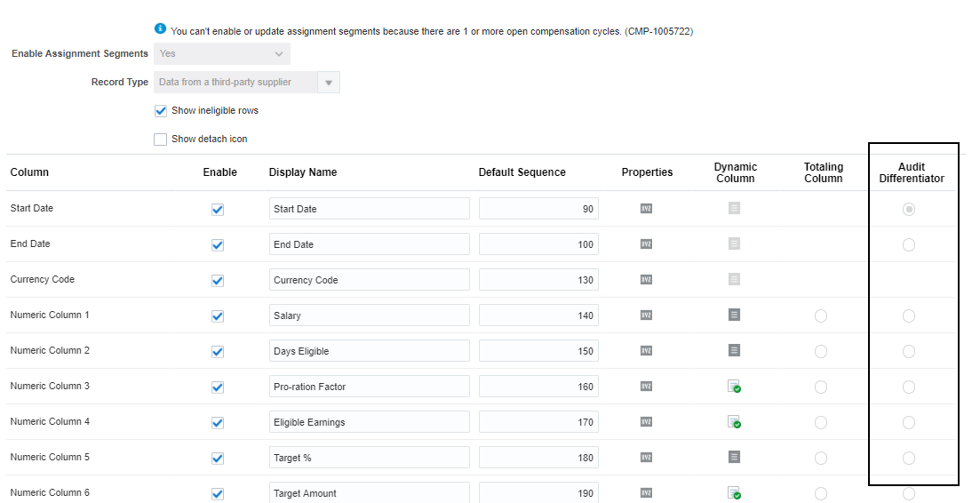Uncheck Show ineligible rows checkbox
Screen dimensions: 980x503
pyautogui.click(x=161, y=111)
